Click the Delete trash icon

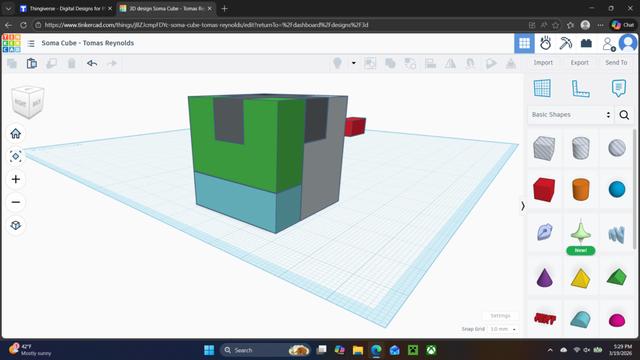tap(71, 63)
